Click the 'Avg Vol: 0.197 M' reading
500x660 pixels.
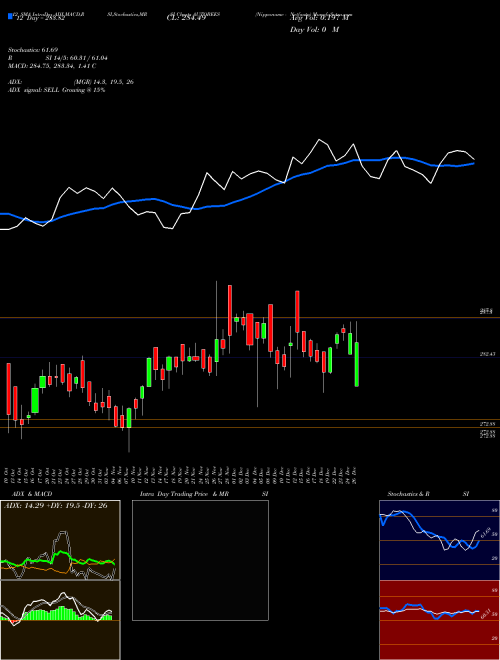319,19
